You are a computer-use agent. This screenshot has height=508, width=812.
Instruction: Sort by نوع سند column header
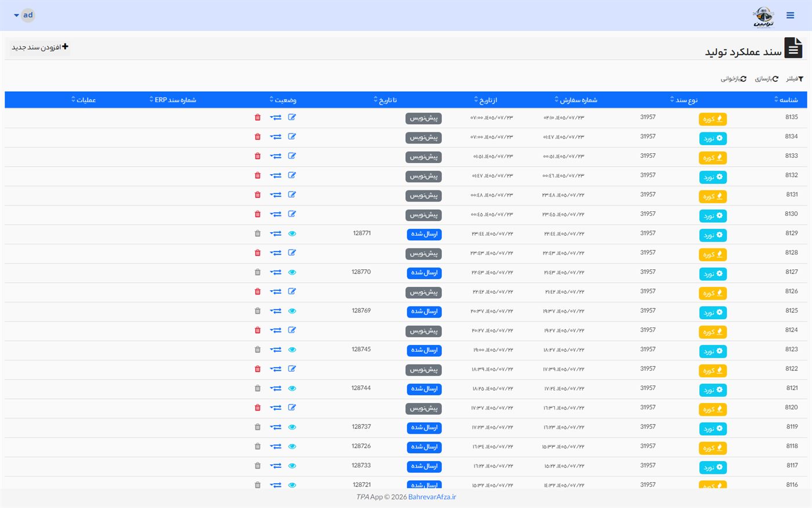coord(684,100)
